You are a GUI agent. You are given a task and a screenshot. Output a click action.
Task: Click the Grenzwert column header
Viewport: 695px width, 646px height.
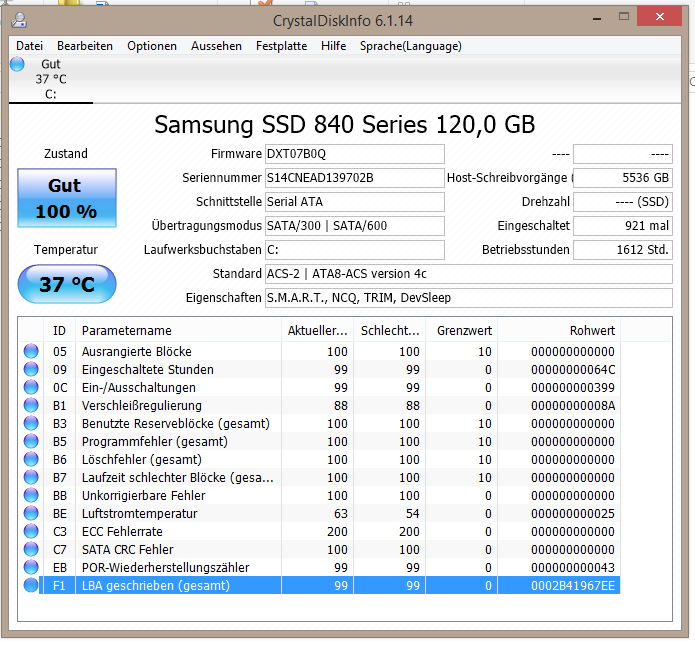pyautogui.click(x=461, y=331)
